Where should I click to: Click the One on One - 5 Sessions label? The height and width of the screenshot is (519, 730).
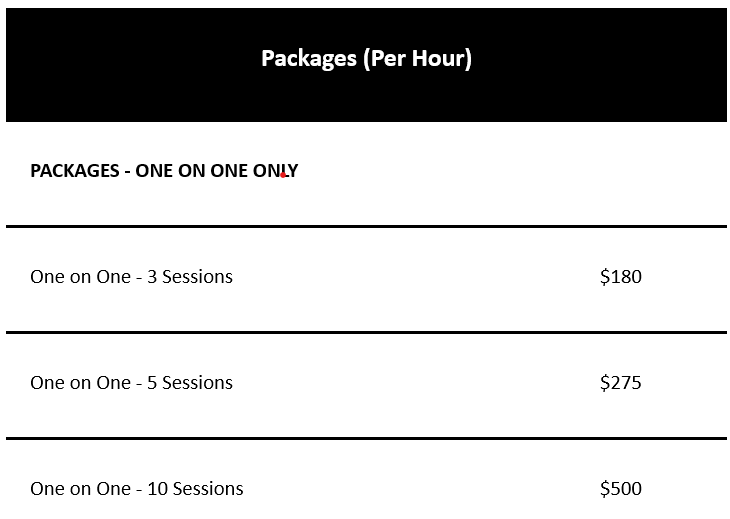(x=131, y=383)
